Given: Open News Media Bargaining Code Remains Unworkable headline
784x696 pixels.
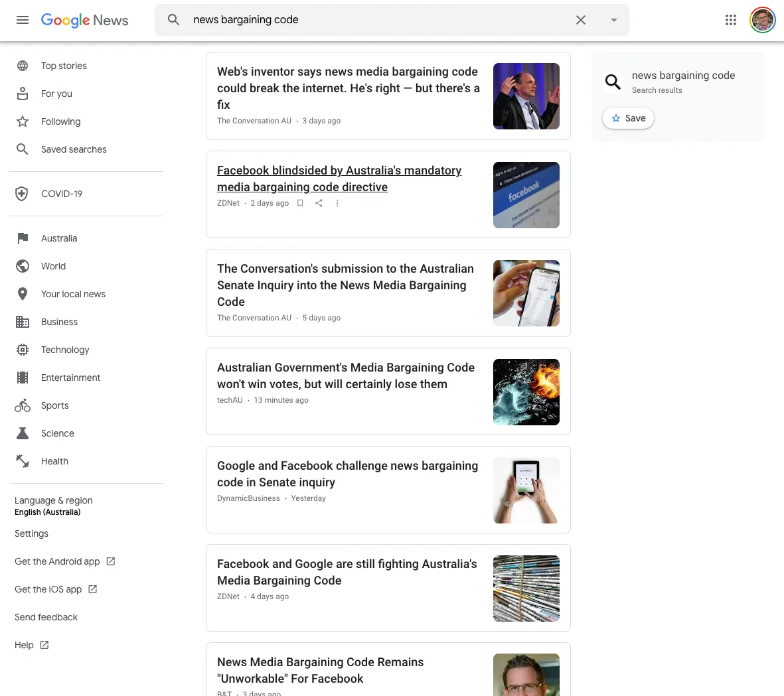Looking at the screenshot, I should pos(320,670).
